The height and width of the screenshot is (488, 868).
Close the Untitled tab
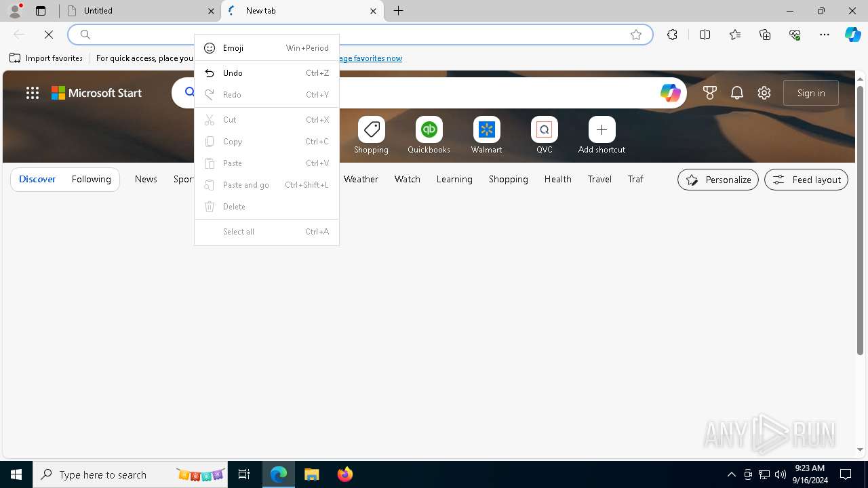(211, 11)
